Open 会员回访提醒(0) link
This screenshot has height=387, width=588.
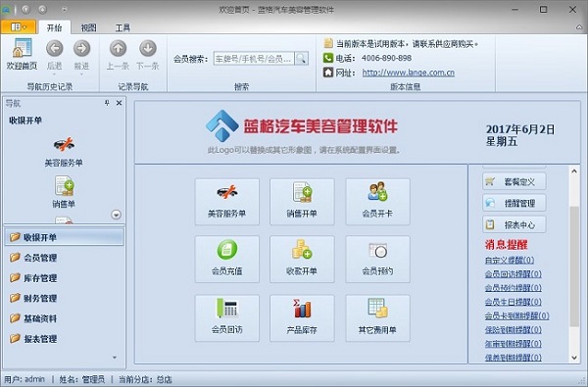513,273
